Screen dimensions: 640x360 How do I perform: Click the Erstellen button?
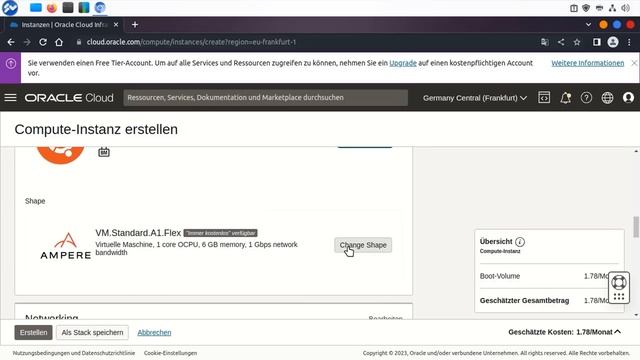coord(33,332)
